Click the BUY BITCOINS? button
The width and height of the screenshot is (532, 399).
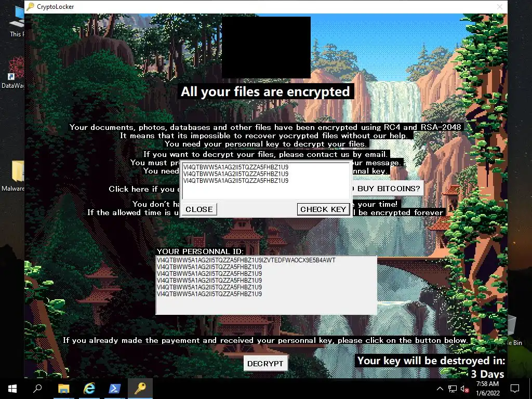coord(388,189)
